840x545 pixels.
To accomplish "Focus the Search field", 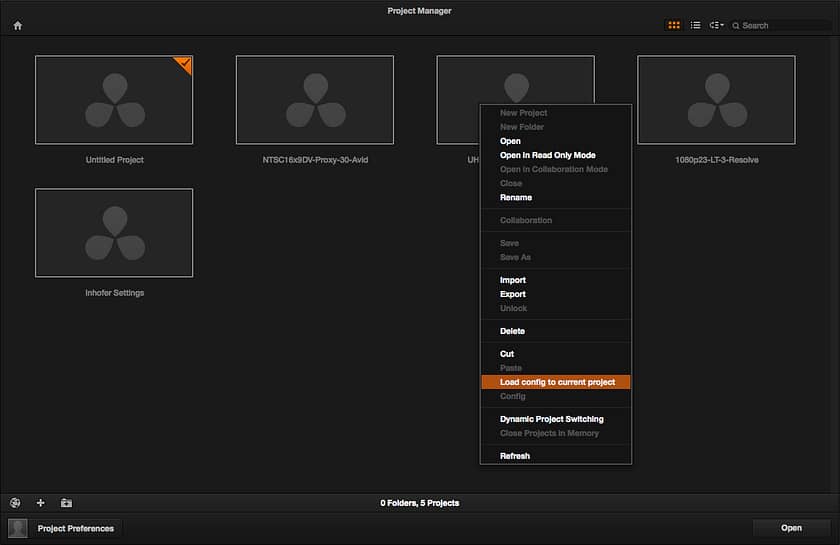I will 781,25.
